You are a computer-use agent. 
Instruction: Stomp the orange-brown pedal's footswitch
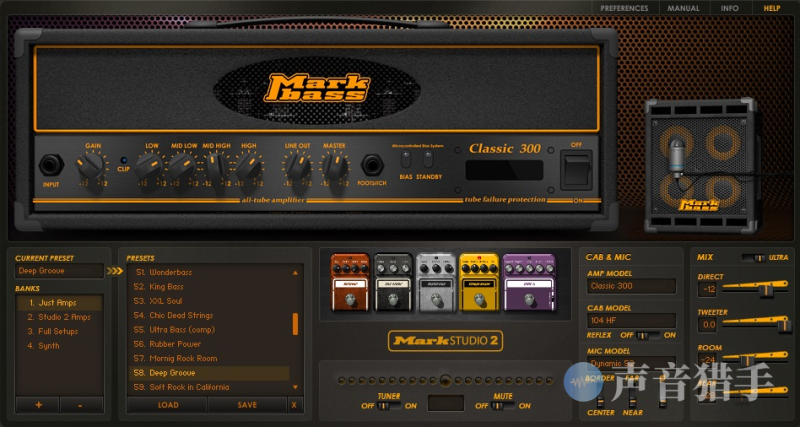click(x=350, y=299)
